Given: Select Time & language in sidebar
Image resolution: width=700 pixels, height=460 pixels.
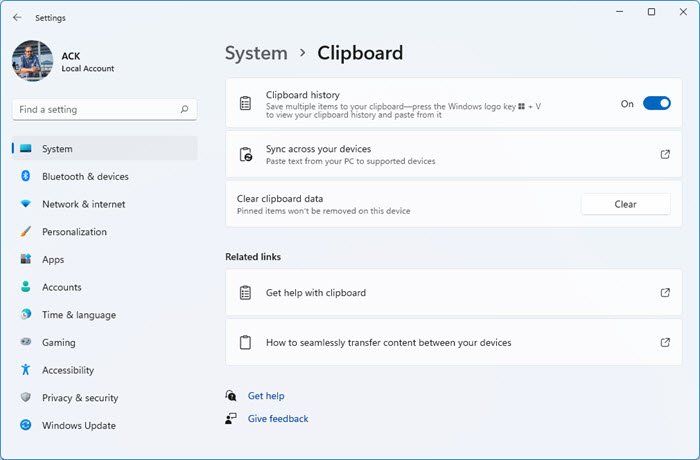Looking at the screenshot, I should pyautogui.click(x=78, y=315).
